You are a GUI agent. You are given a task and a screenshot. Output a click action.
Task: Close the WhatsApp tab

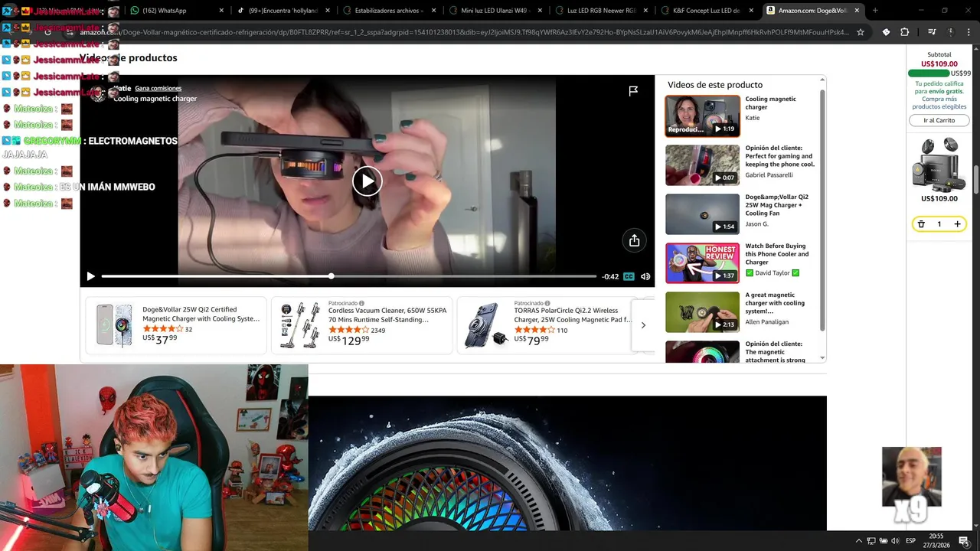[x=222, y=11]
